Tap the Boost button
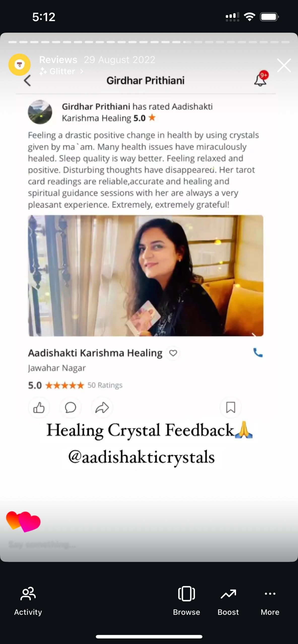This screenshot has width=298, height=644. pyautogui.click(x=228, y=601)
